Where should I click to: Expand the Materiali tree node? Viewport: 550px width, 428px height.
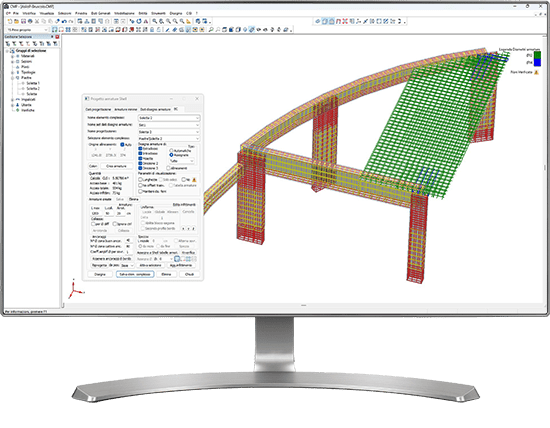[12, 56]
